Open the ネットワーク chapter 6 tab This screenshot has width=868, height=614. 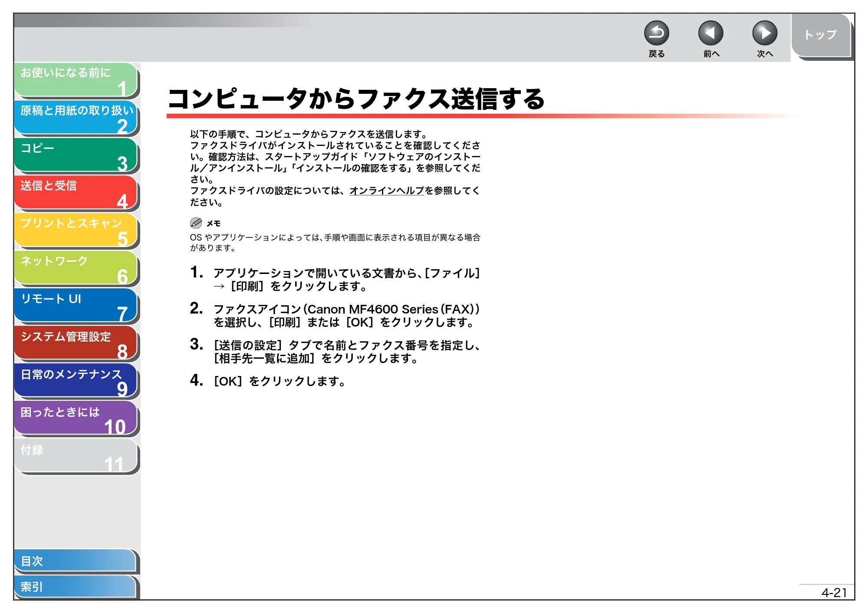coord(76,268)
